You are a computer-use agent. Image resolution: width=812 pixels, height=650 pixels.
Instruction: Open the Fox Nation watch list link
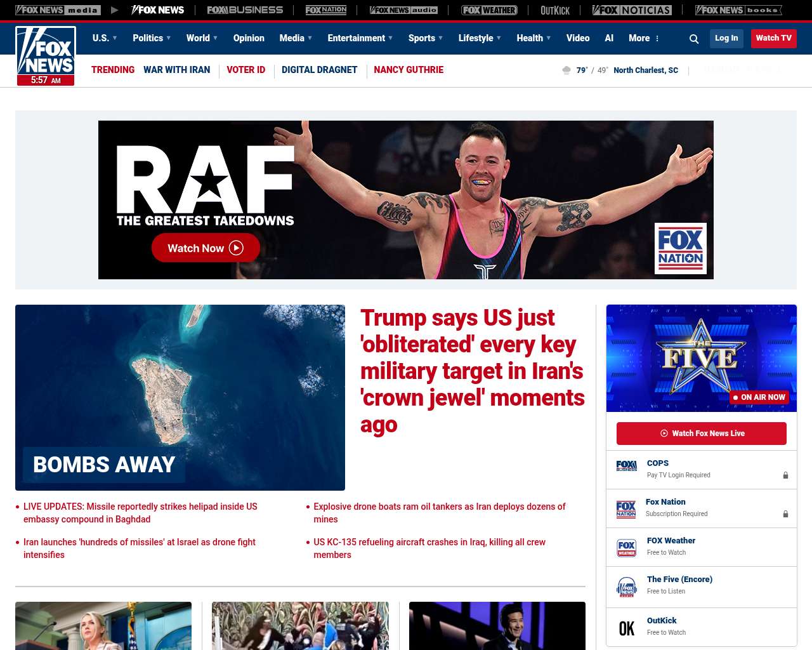[x=665, y=502]
